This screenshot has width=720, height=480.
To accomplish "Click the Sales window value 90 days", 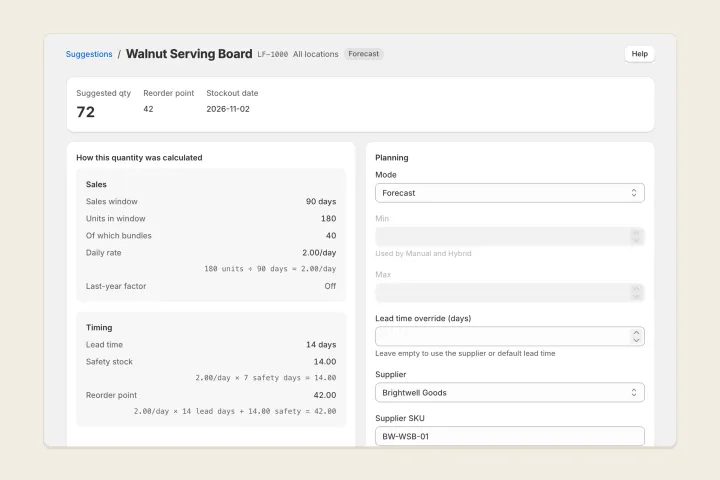I will click(321, 202).
